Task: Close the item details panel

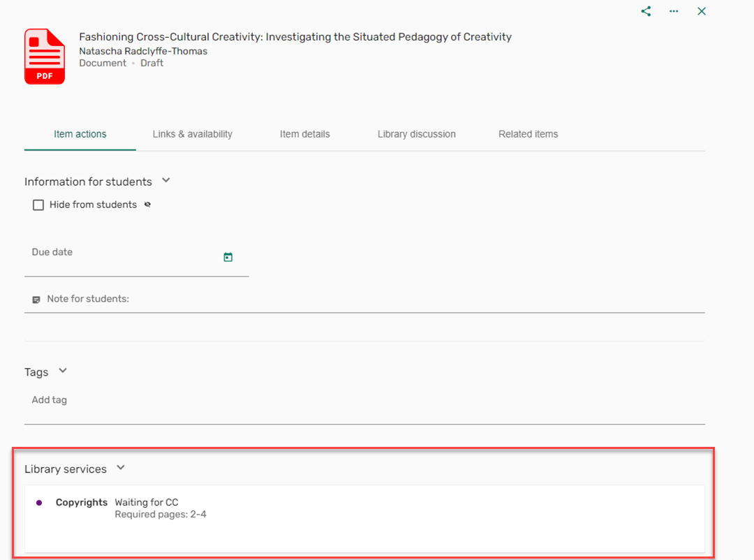Action: pyautogui.click(x=702, y=11)
